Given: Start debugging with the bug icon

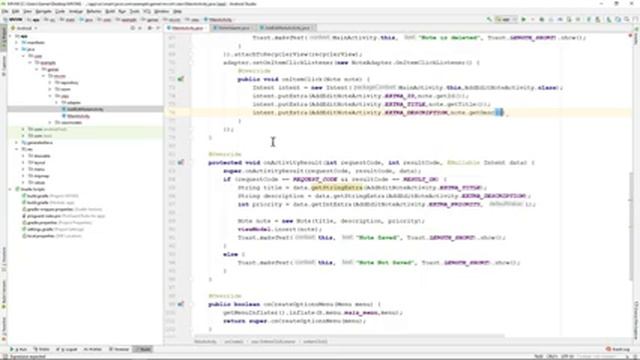Looking at the screenshot, I should [x=542, y=19].
